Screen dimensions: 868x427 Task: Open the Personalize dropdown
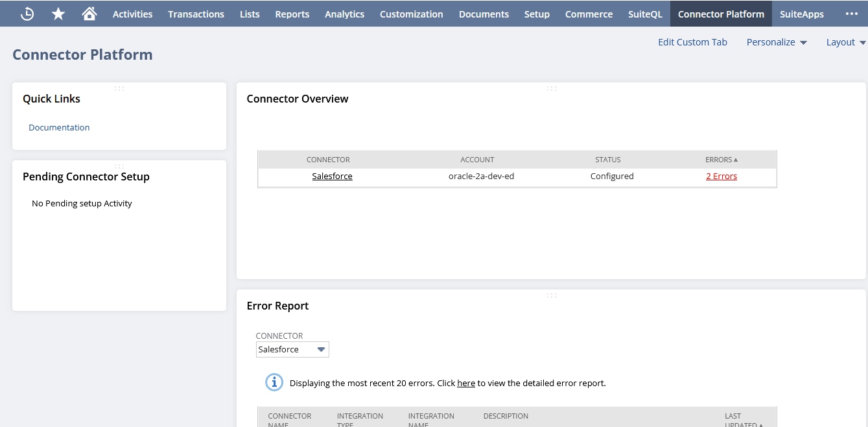(x=776, y=42)
